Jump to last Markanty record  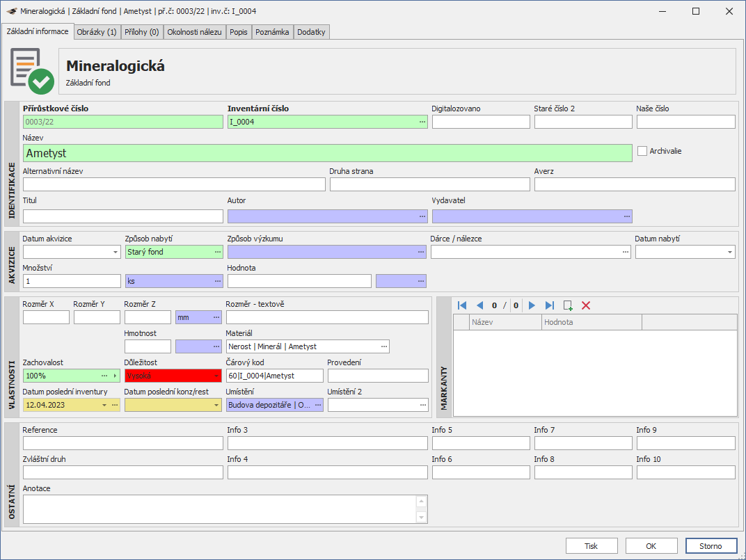tap(550, 305)
